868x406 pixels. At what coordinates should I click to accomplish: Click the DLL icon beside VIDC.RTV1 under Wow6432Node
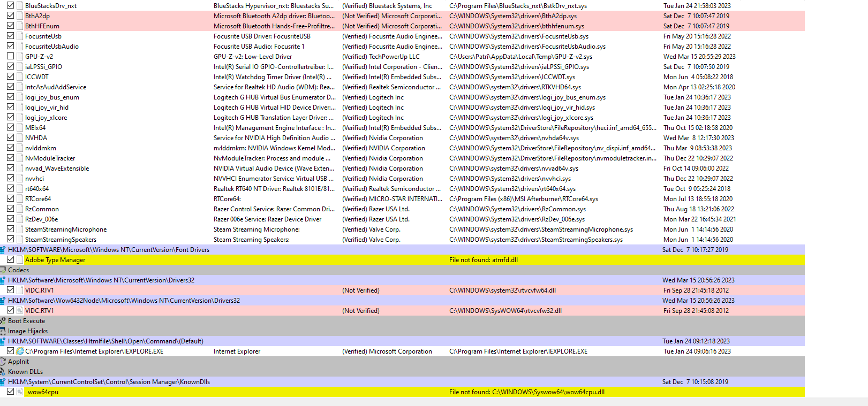[20, 311]
